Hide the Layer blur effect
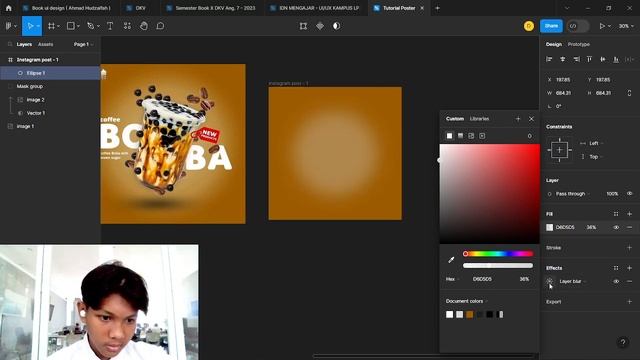The width and height of the screenshot is (640, 360). coord(616,281)
